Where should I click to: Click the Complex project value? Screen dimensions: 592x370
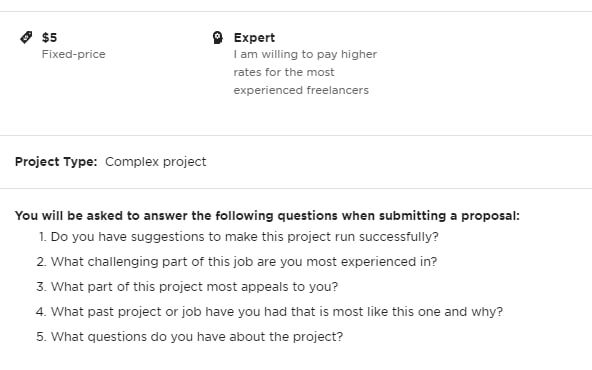156,162
